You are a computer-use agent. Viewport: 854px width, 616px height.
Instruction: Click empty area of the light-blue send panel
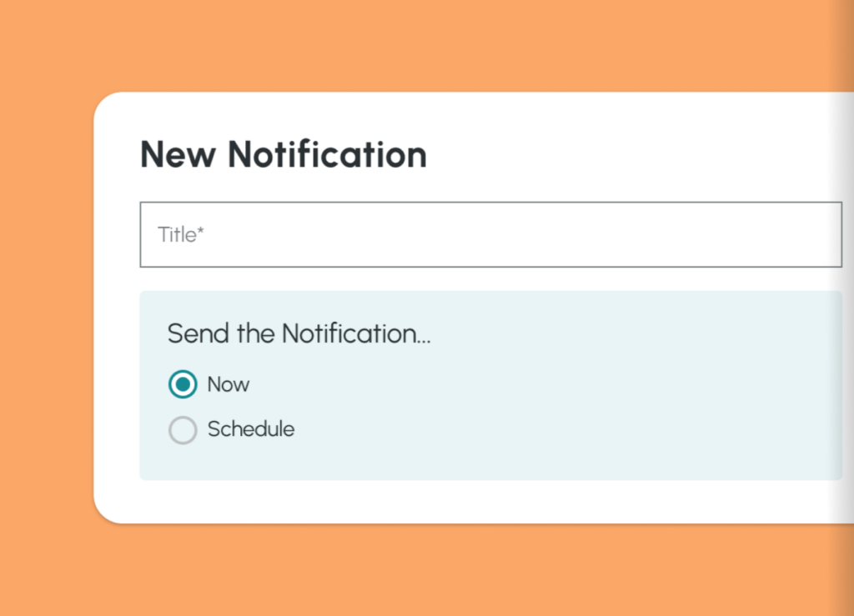(584, 400)
